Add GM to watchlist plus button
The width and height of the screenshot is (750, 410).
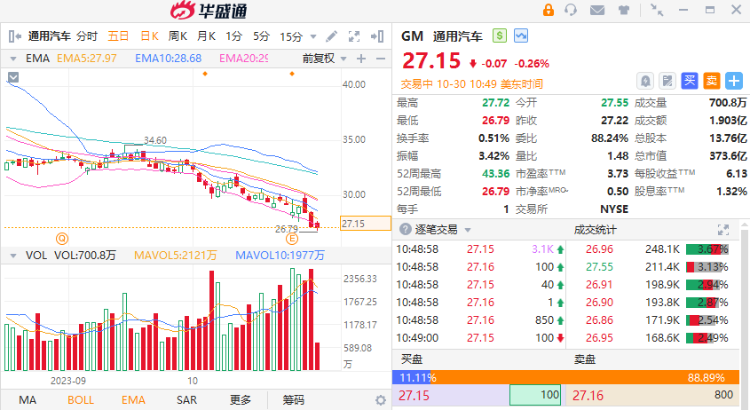(x=734, y=80)
